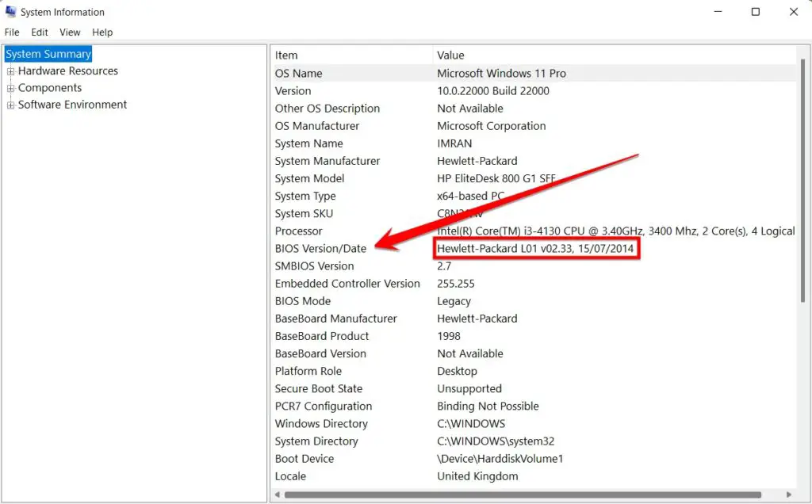Select the BaseBoard Manufacturer row label
The height and width of the screenshot is (504, 812).
[336, 319]
